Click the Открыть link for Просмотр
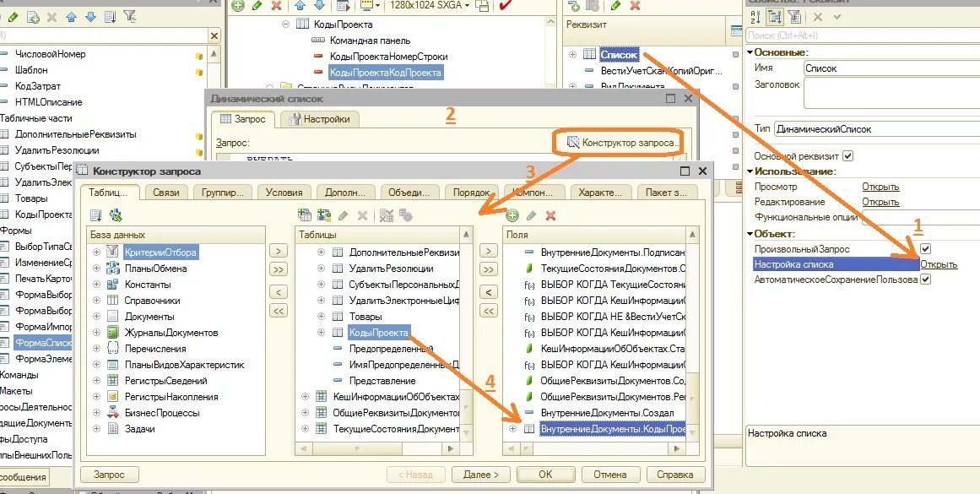980x494 pixels. pos(880,187)
